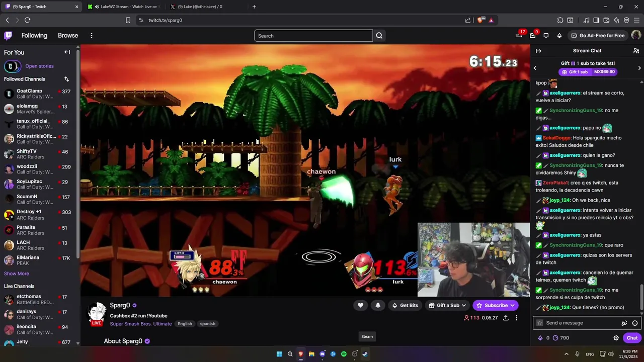
Task: Open the Whispers chat bubble icon
Action: pyautogui.click(x=546, y=36)
